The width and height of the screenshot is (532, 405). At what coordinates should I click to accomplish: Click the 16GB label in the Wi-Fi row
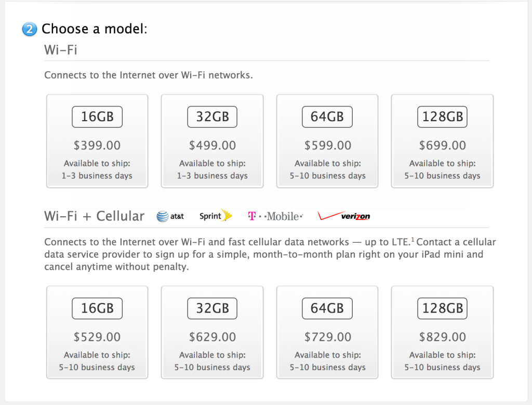pyautogui.click(x=97, y=117)
